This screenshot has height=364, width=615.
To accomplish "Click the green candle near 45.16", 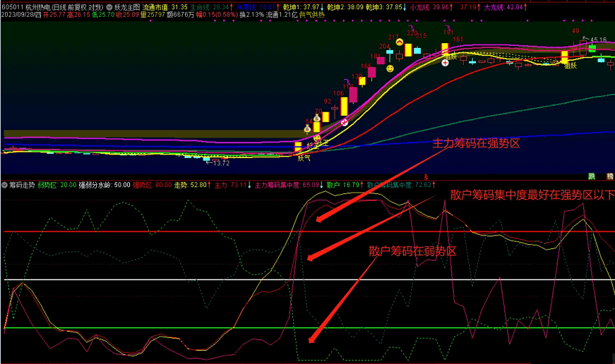I will point(592,49).
